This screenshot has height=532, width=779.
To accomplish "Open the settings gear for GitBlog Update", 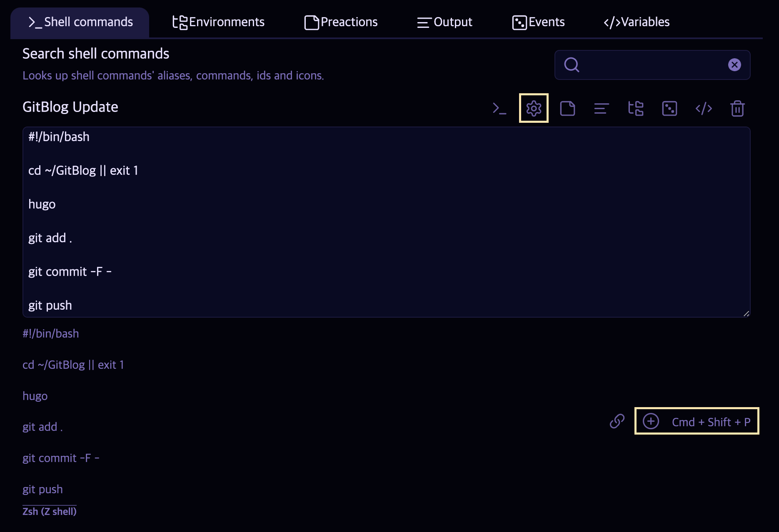I will 533,108.
